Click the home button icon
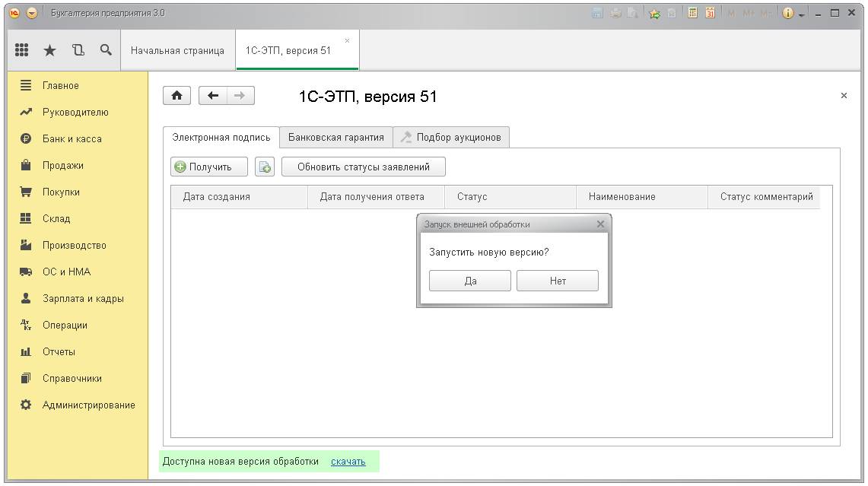868x486 pixels. click(x=176, y=96)
